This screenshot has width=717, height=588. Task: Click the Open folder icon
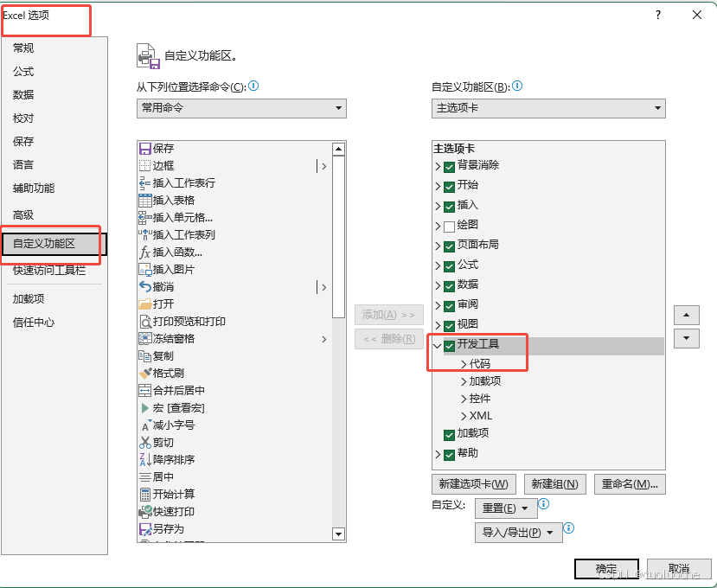[x=145, y=304]
